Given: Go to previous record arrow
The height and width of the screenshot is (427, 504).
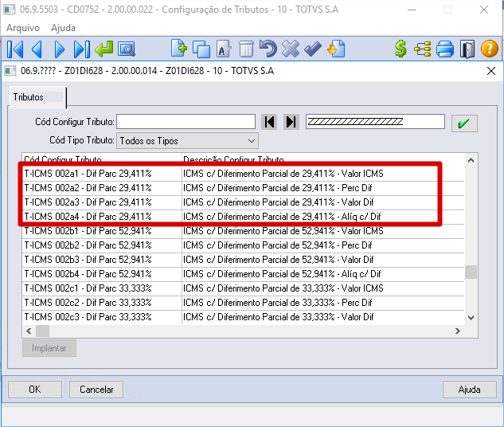Looking at the screenshot, I should point(37,49).
